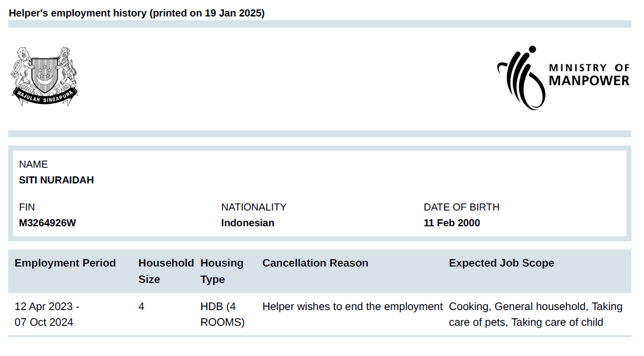Click the Expected Job Scope column header
Viewport: 644px width, 356px height.
[x=501, y=263]
